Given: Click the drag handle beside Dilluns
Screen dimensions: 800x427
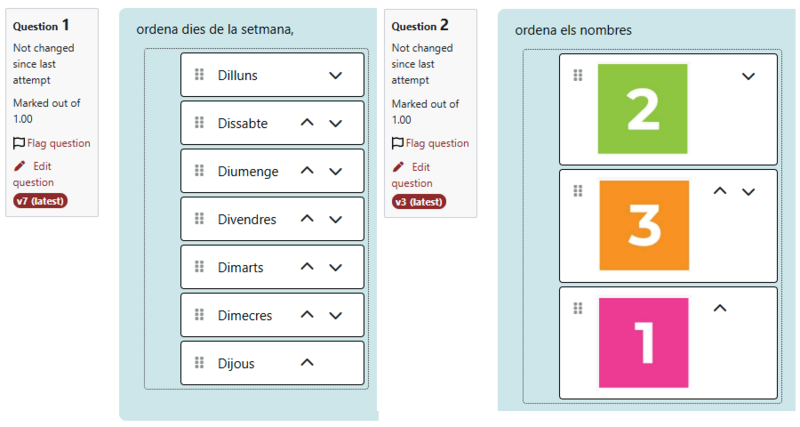Looking at the screenshot, I should click(x=199, y=75).
